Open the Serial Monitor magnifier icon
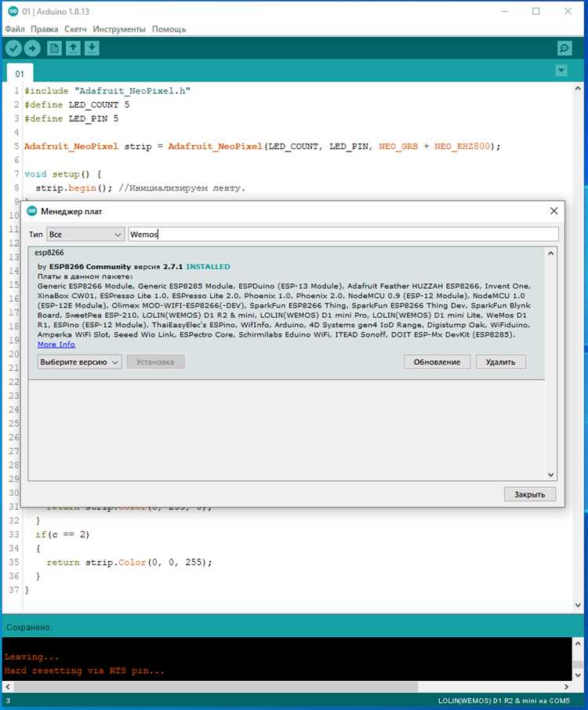 tap(564, 48)
